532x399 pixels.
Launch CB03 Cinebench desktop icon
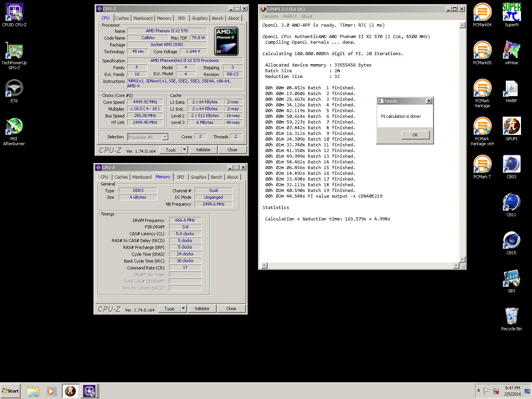[x=511, y=167]
